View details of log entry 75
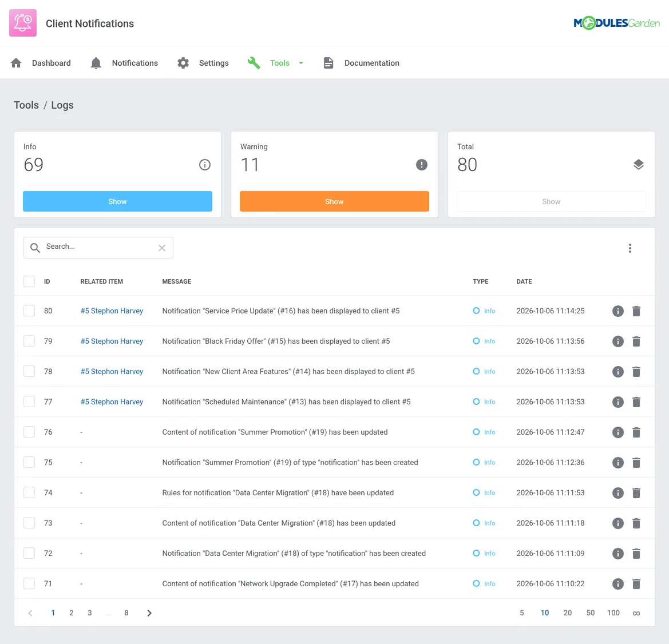The image size is (669, 644). click(618, 462)
